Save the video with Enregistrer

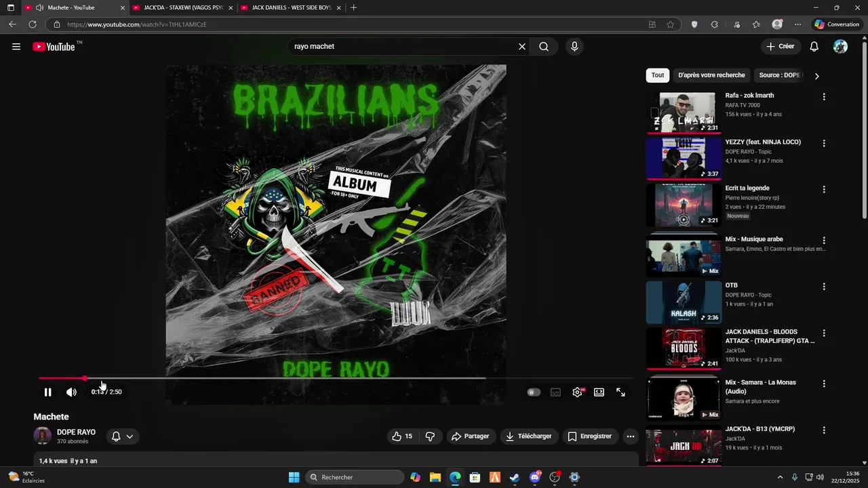pos(590,436)
